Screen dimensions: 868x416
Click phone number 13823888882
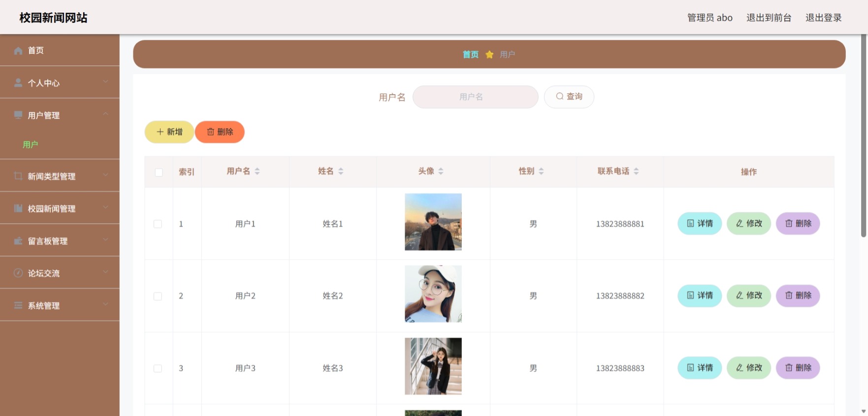pos(620,296)
